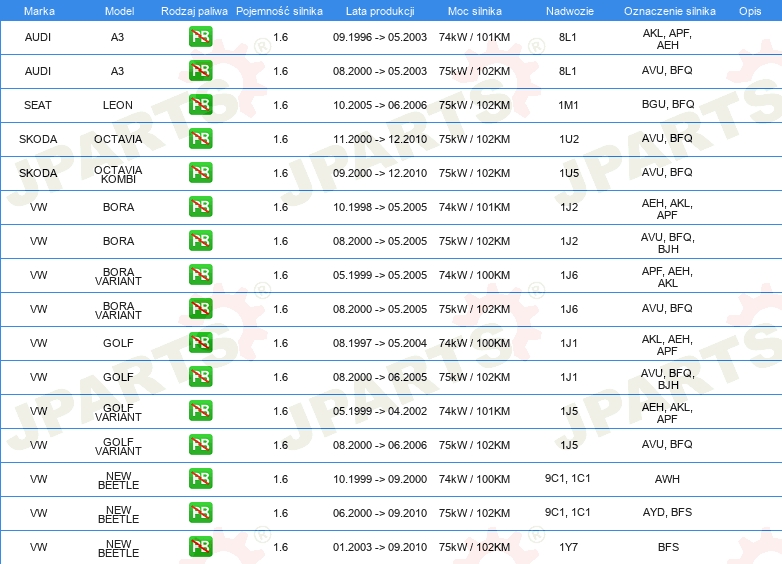Click fuel icon in New Beetle 1Y7 row

(200, 546)
